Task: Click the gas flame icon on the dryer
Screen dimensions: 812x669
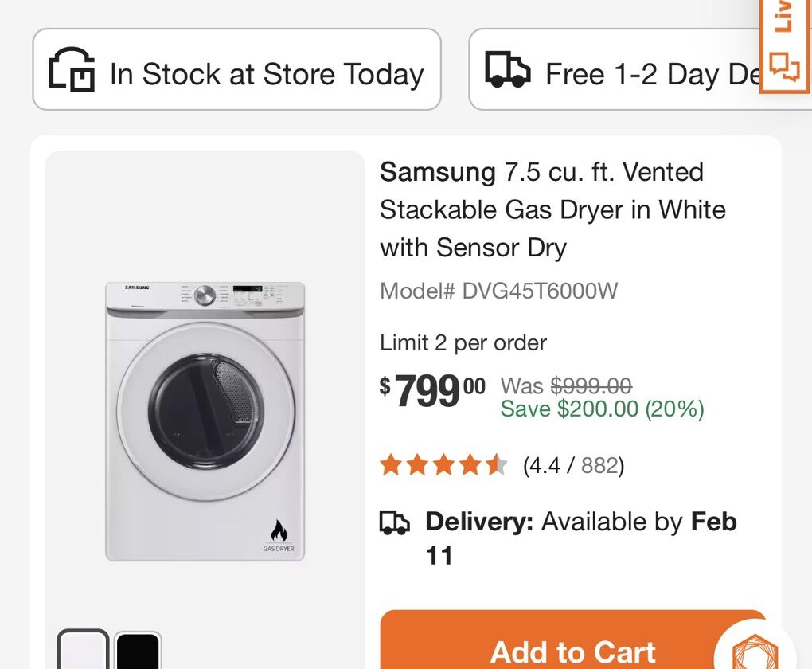Action: tap(279, 531)
